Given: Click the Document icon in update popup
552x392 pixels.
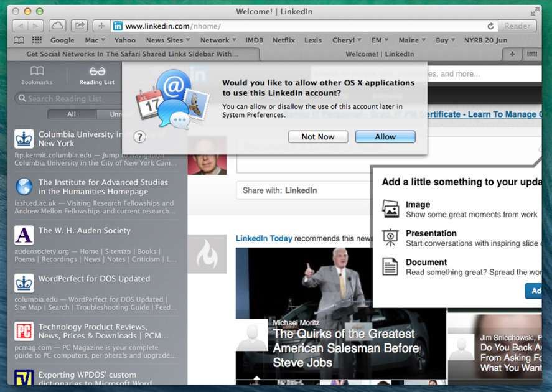Looking at the screenshot, I should [x=390, y=266].
